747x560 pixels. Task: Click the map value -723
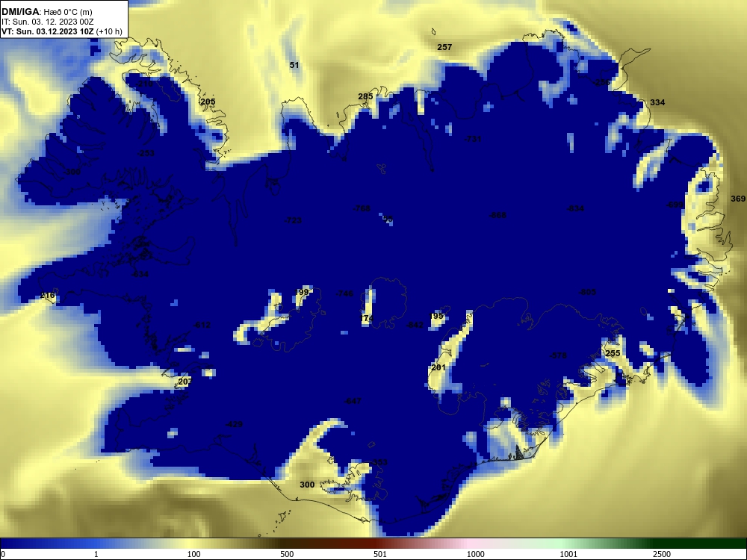293,220
